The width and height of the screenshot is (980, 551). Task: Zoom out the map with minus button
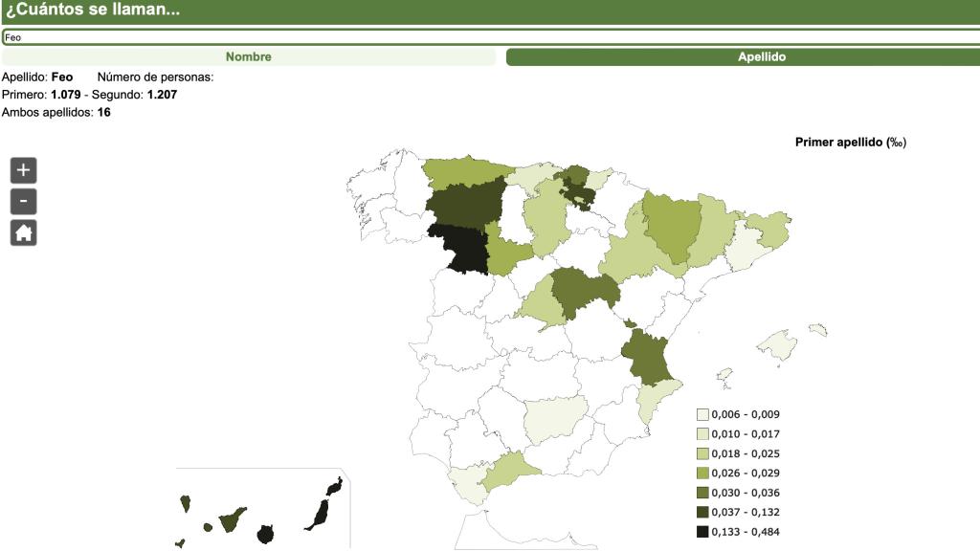click(23, 202)
